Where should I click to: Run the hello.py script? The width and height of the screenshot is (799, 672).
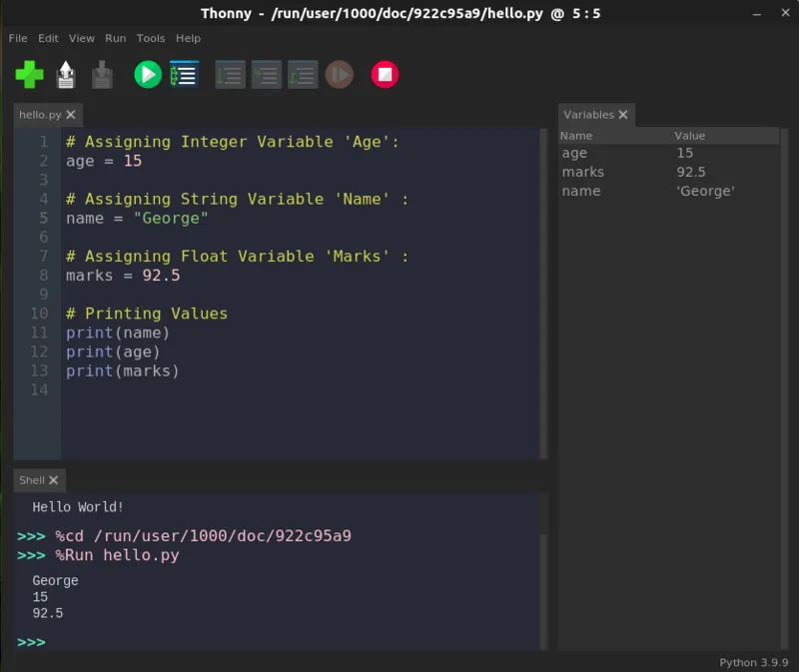[147, 74]
